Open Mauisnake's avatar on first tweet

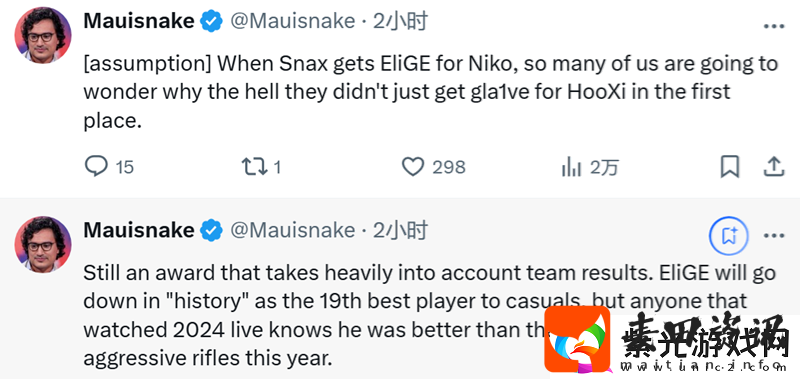[x=43, y=35]
